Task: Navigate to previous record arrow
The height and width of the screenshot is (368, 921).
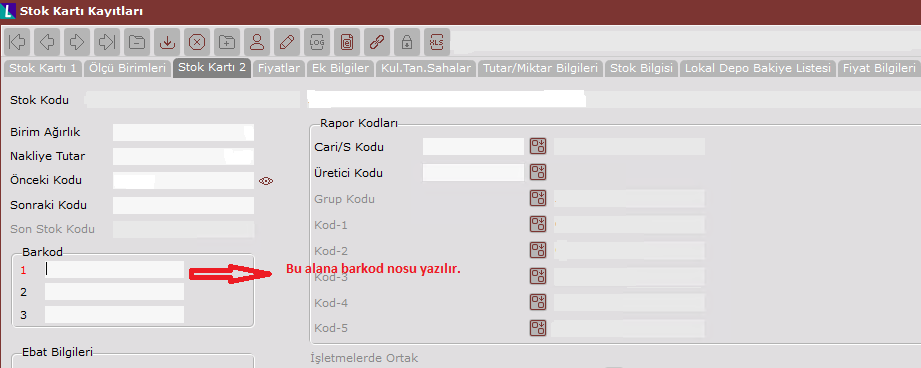Action: click(47, 42)
